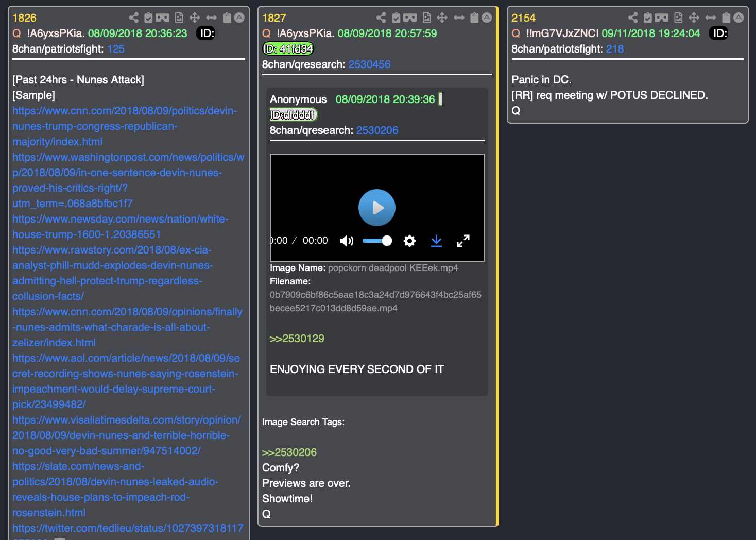Image resolution: width=756 pixels, height=540 pixels.
Task: Open qresearch post number 2530456
Action: 369,64
